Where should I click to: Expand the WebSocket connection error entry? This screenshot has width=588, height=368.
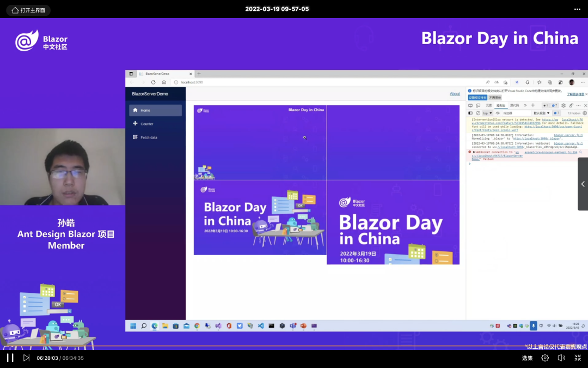click(x=474, y=152)
